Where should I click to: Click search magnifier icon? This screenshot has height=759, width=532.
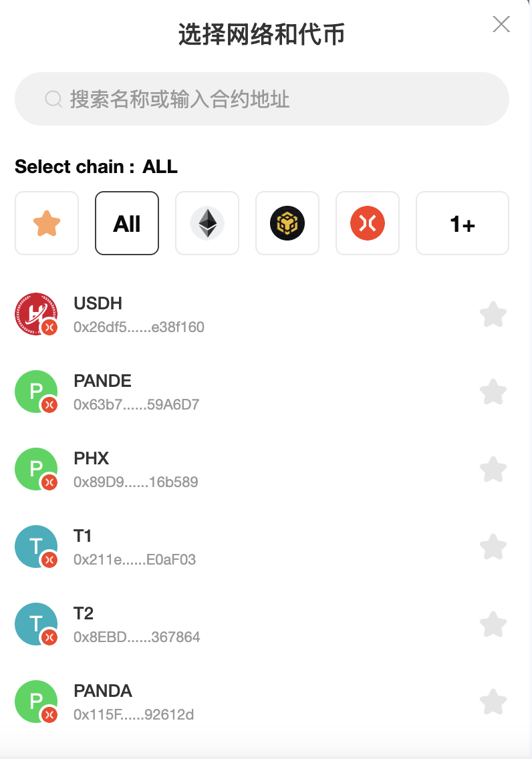click(53, 100)
